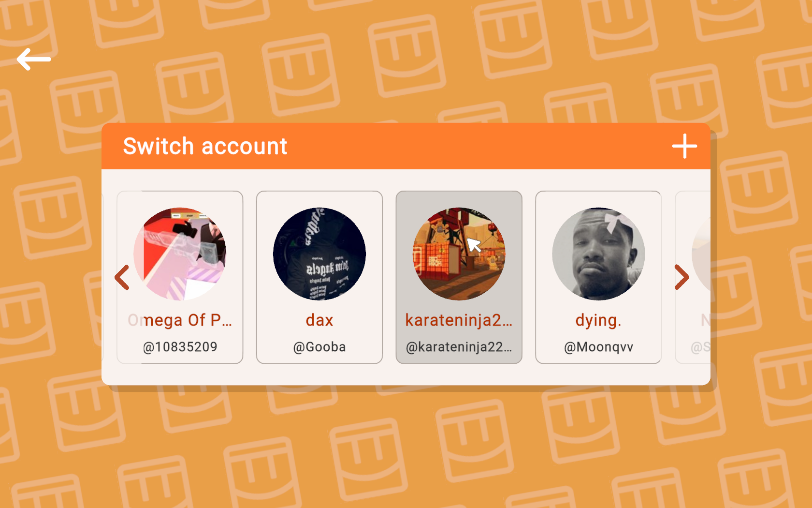812x508 pixels.
Task: Click the @Gooba username
Action: [319, 347]
